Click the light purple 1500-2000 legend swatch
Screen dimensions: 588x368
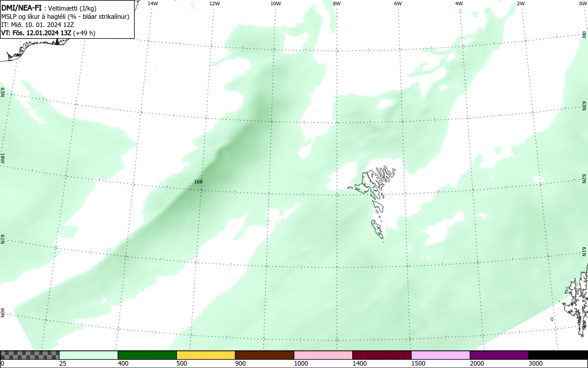pyautogui.click(x=440, y=355)
